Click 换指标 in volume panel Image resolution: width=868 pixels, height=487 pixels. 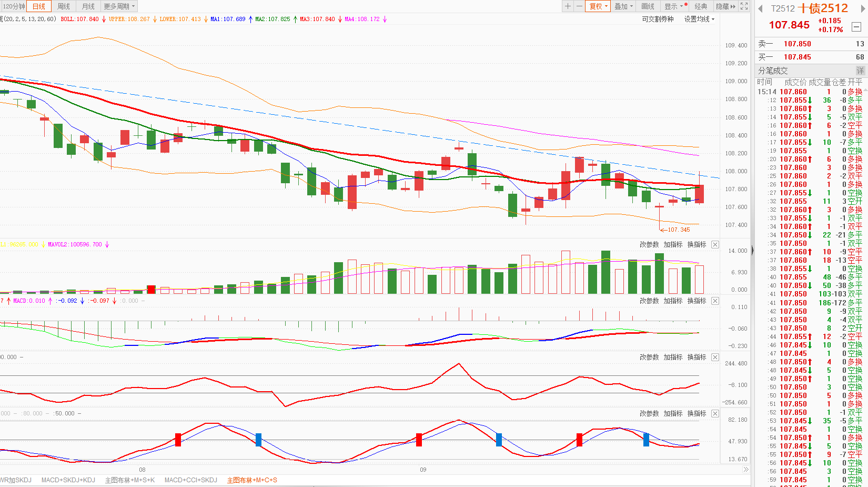tap(697, 244)
